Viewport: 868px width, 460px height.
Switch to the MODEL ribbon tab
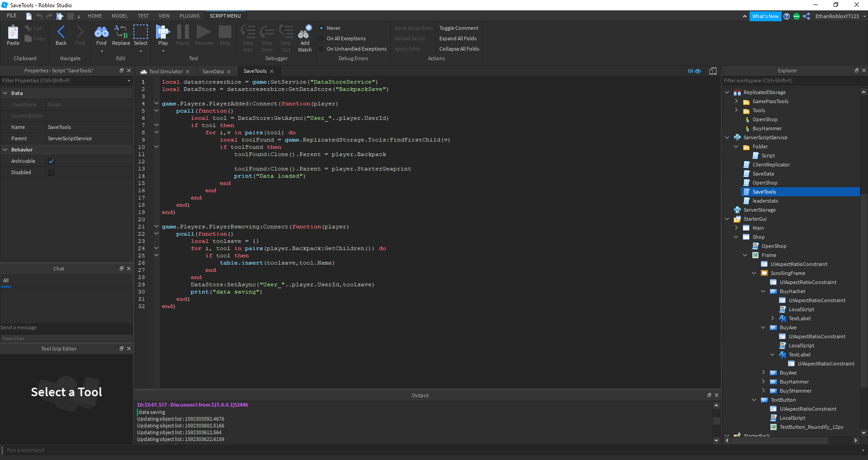[x=119, y=16]
